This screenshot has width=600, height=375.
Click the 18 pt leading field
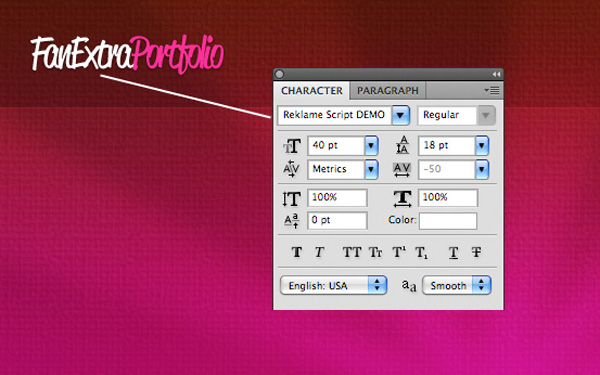coord(447,146)
